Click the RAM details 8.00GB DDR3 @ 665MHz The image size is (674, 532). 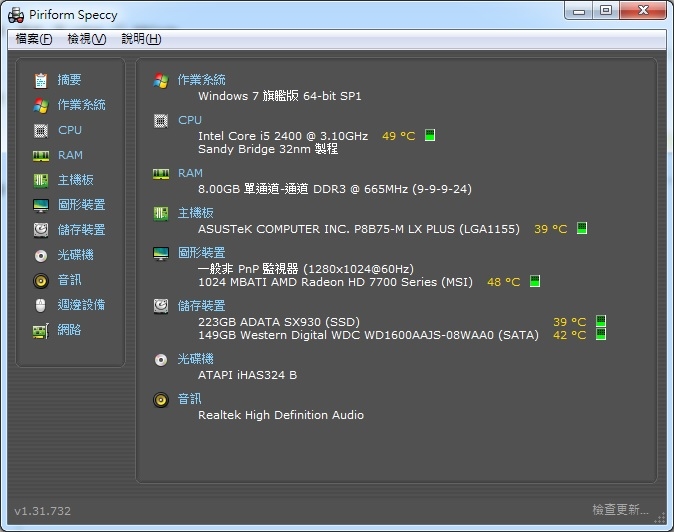(335, 189)
